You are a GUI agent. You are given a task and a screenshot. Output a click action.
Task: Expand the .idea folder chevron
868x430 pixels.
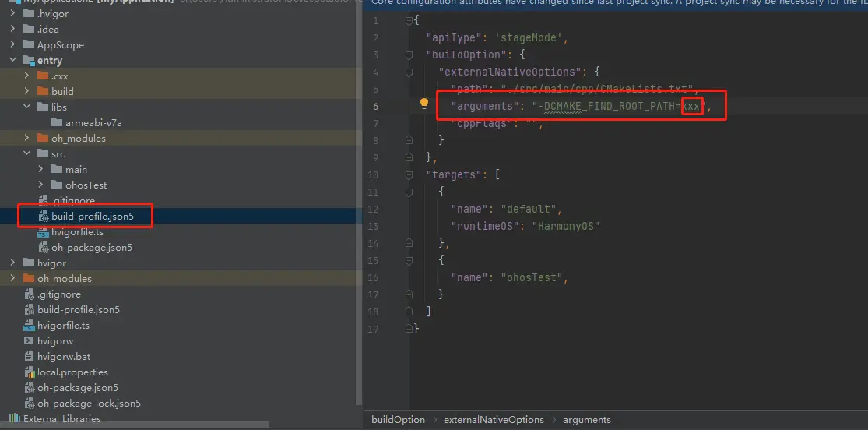(x=12, y=29)
